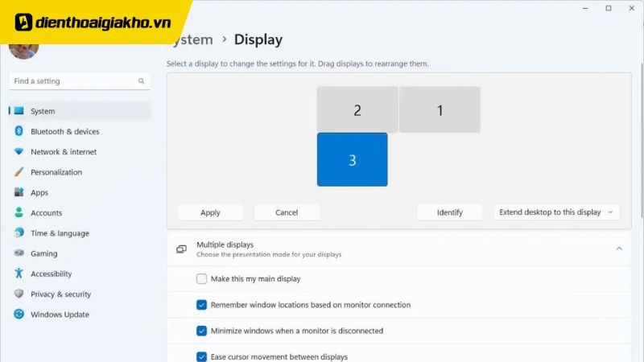Select display 1 in arrangement
644x362 pixels.
pyautogui.click(x=440, y=109)
